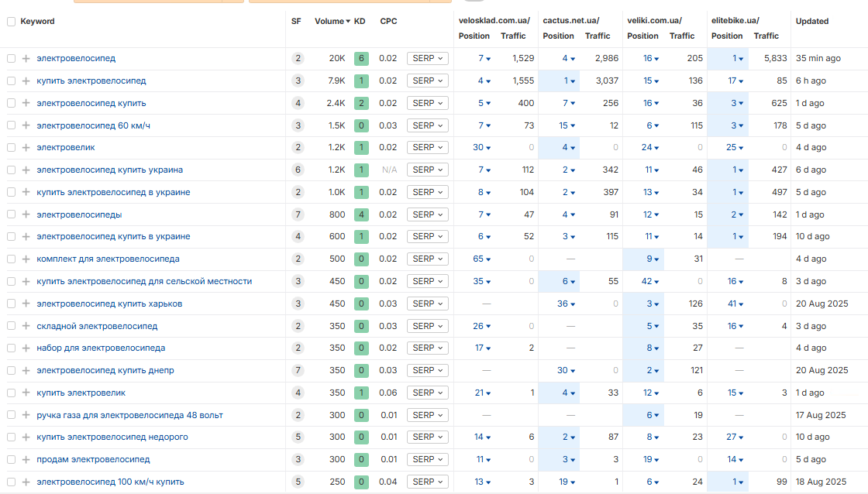Click plus icon for электровелосипеды row

(x=26, y=214)
